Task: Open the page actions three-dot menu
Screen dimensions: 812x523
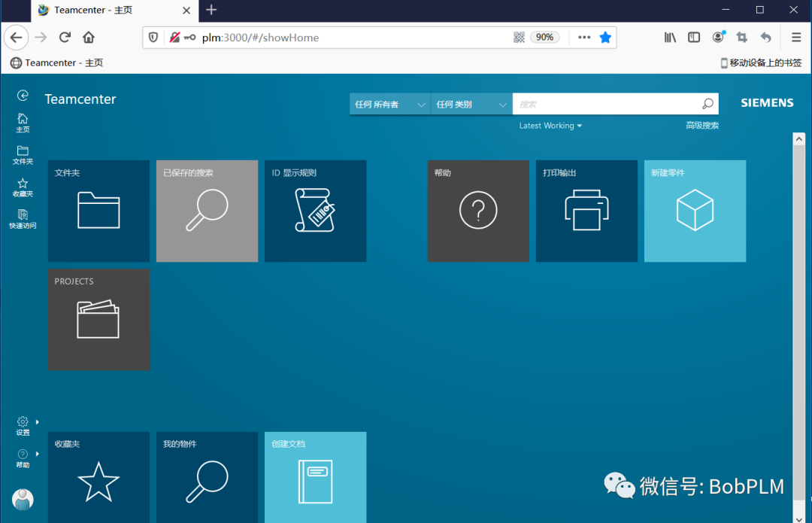Action: pos(584,38)
